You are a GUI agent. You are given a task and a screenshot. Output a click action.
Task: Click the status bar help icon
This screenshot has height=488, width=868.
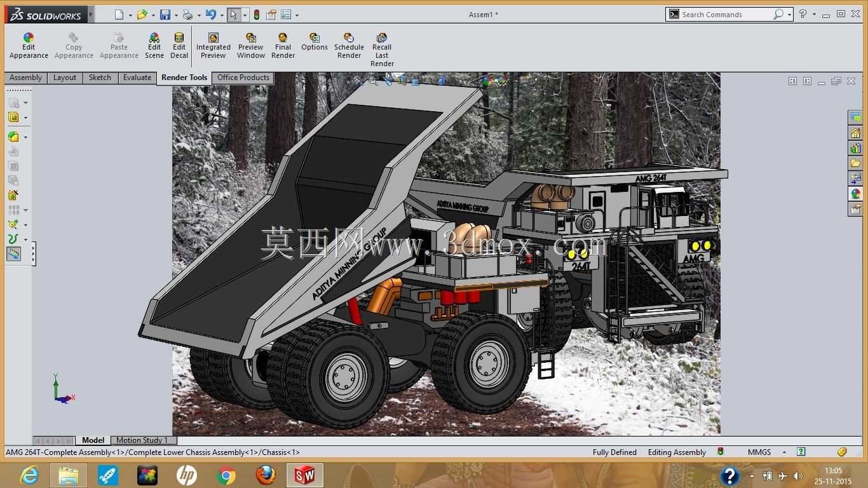point(801,452)
